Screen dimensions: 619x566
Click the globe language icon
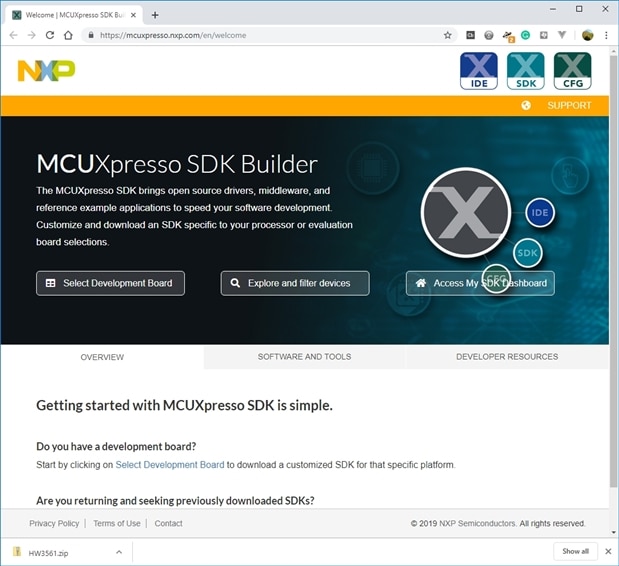(526, 105)
